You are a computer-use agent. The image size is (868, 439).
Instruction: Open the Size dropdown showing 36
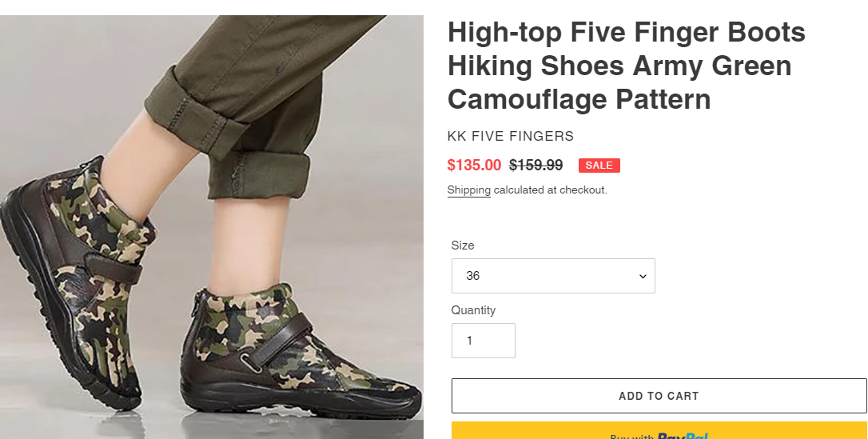pyautogui.click(x=553, y=276)
